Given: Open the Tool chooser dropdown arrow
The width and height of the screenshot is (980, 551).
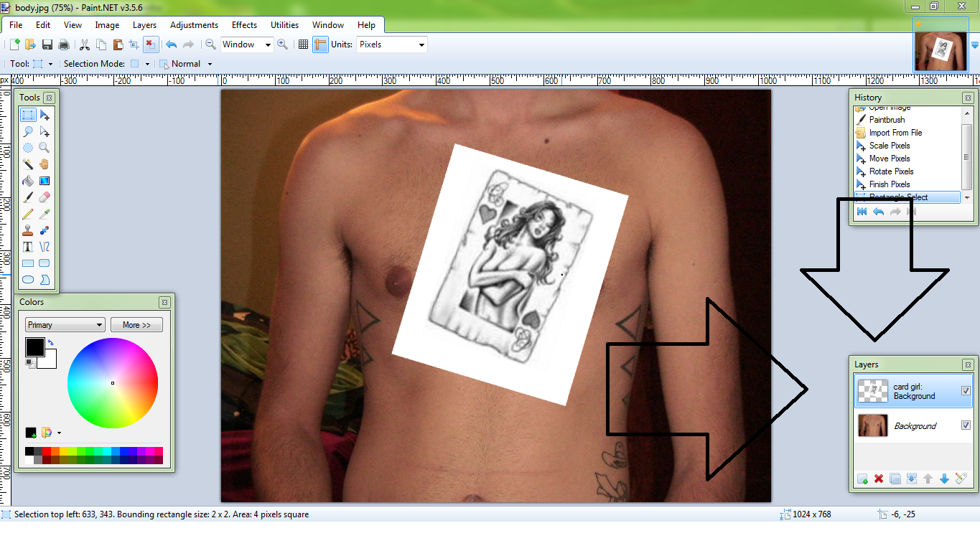Looking at the screenshot, I should [x=50, y=64].
